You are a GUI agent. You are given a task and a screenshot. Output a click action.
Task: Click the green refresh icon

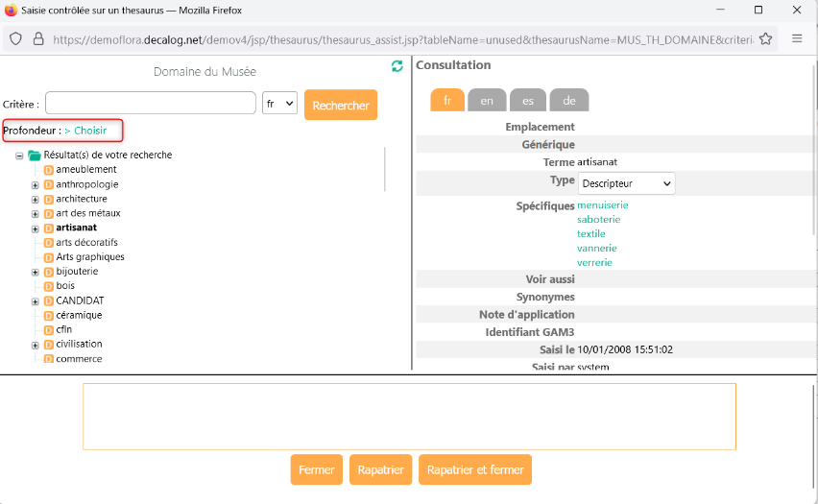tap(397, 66)
